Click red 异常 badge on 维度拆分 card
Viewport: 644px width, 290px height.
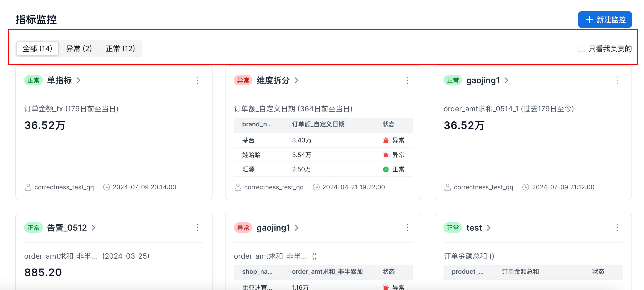click(x=243, y=80)
